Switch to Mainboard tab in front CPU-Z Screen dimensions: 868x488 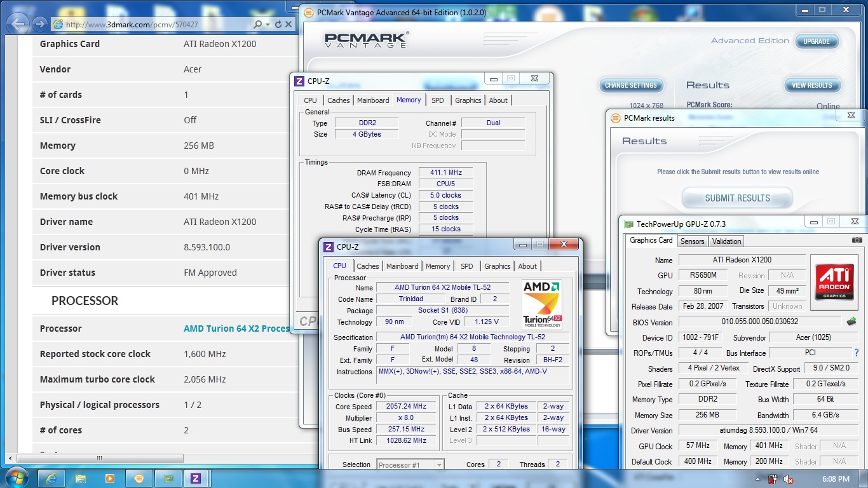(x=402, y=266)
